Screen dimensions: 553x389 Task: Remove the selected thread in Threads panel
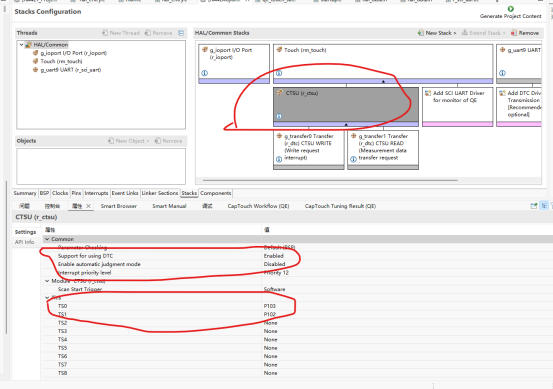[x=158, y=33]
